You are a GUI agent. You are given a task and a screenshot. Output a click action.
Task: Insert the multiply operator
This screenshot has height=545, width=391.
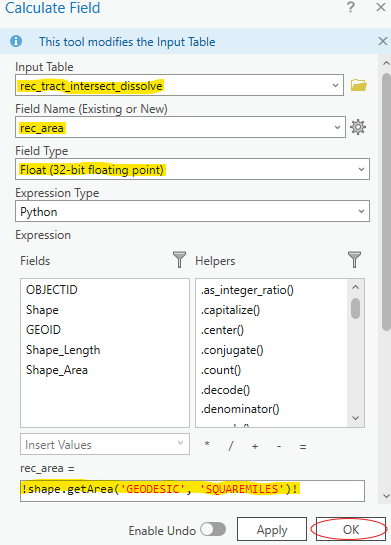[x=207, y=445]
